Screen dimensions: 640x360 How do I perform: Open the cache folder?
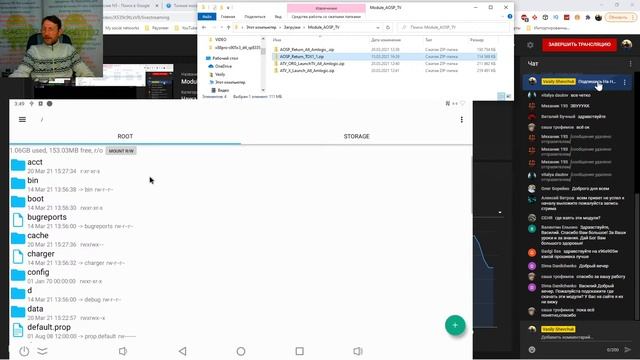pyautogui.click(x=241, y=239)
